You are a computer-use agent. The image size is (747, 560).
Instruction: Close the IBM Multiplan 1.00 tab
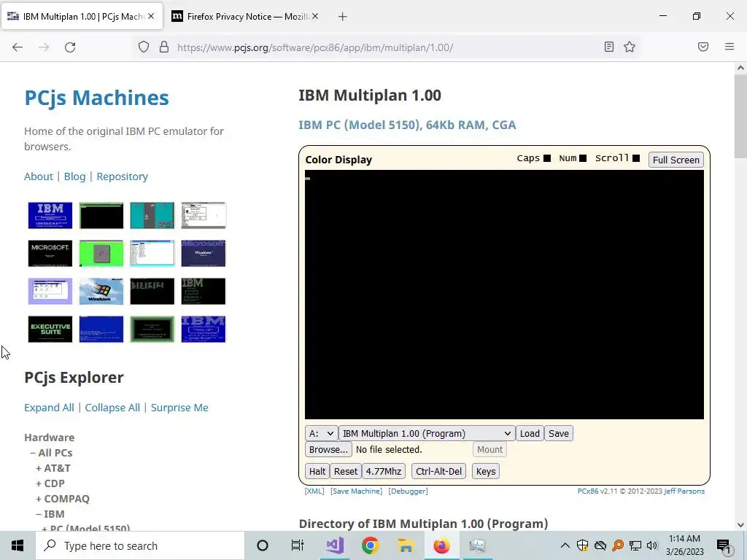[151, 16]
